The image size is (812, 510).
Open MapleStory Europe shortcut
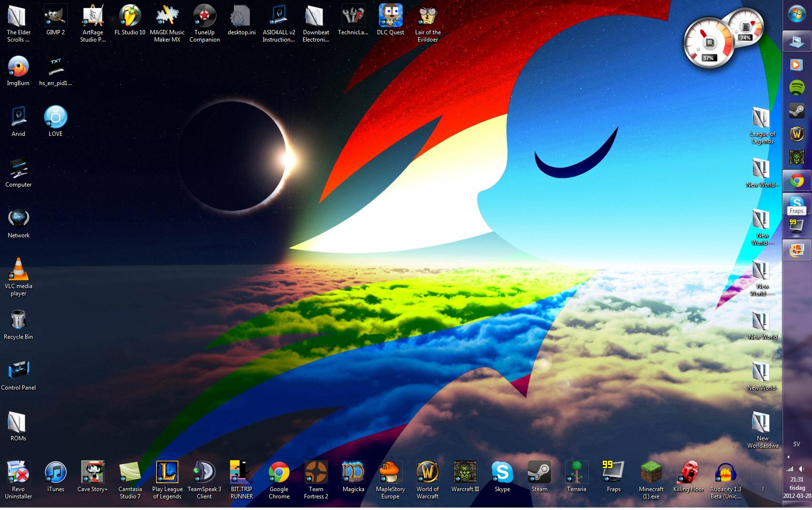point(391,480)
